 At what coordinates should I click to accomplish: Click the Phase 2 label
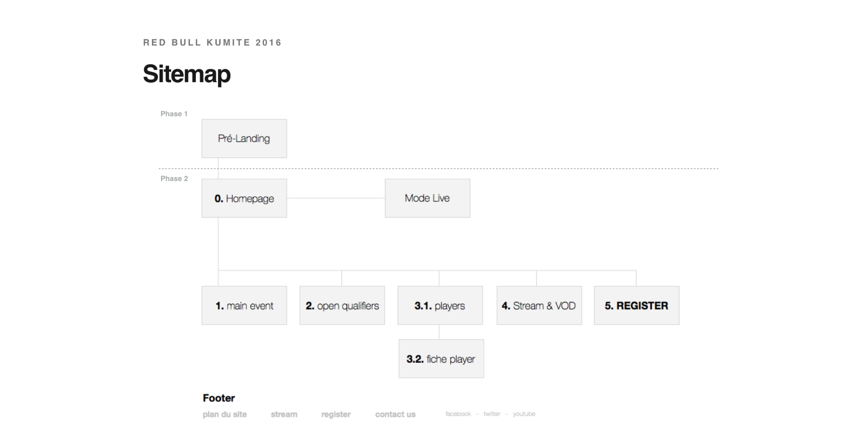[174, 179]
